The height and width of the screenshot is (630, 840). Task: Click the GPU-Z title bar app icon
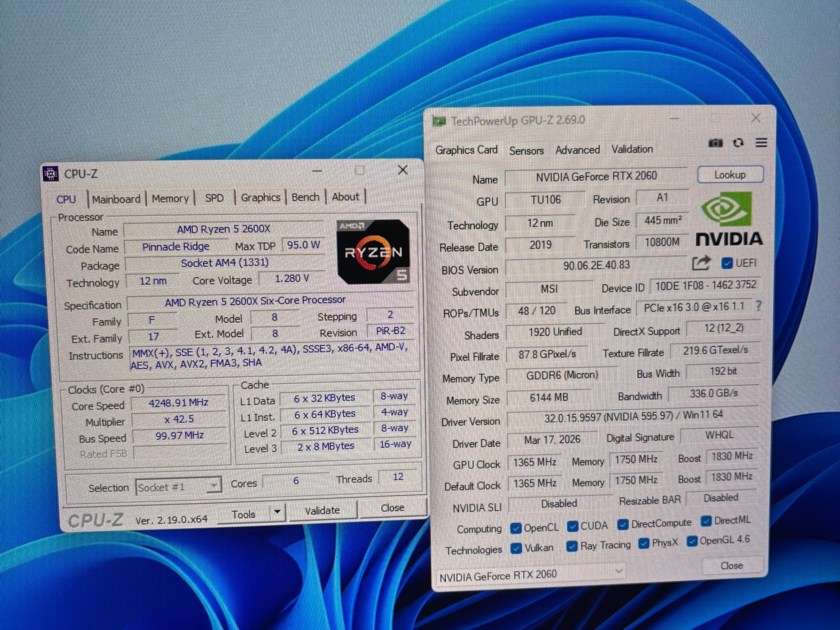(x=439, y=121)
